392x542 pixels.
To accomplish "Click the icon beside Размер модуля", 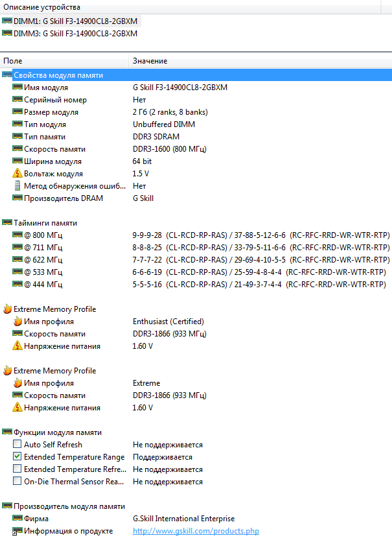I will click(x=17, y=112).
